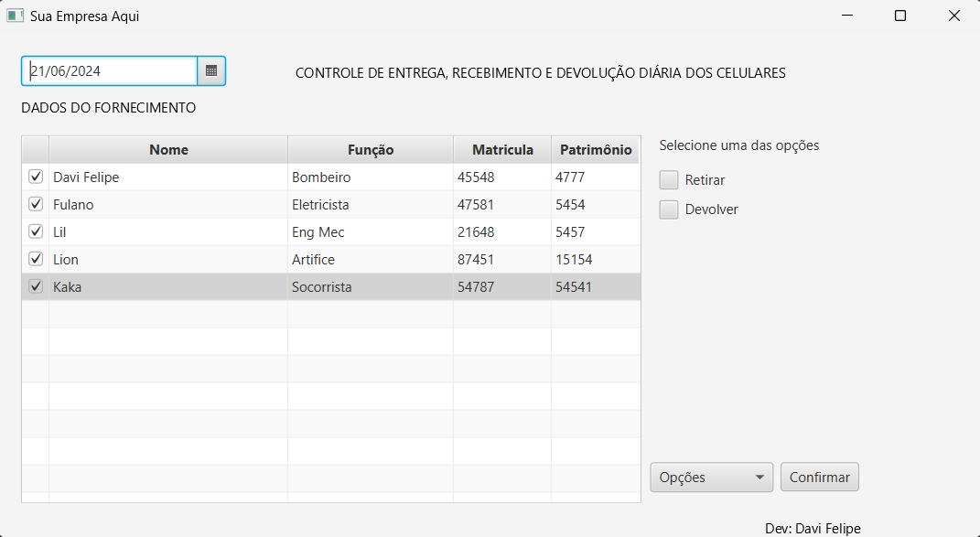The height and width of the screenshot is (537, 980).
Task: Sort by the Matrícula column header
Action: 502,150
